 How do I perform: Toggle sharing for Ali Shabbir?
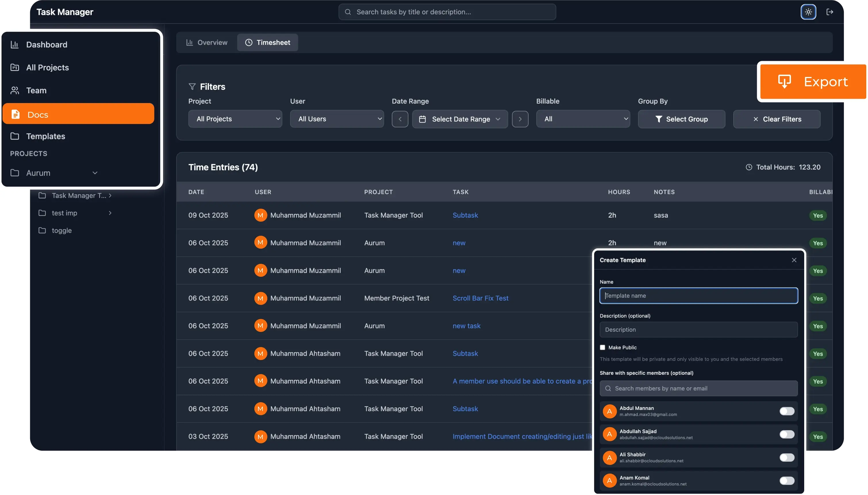pos(787,458)
